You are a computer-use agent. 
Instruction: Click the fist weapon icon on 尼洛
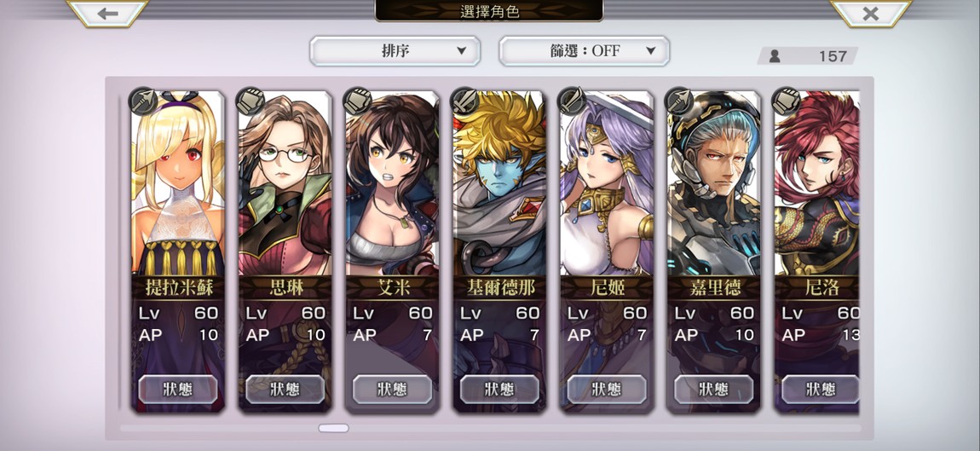787,101
